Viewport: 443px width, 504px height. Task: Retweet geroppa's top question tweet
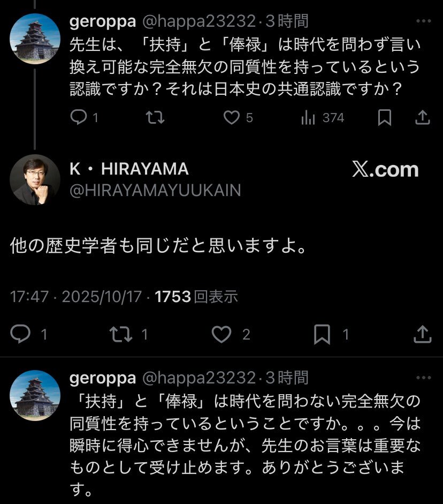pyautogui.click(x=155, y=118)
